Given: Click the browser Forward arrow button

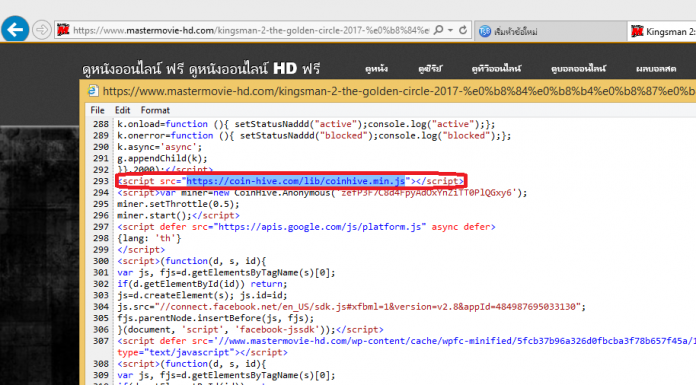Looking at the screenshot, I should pos(42,30).
